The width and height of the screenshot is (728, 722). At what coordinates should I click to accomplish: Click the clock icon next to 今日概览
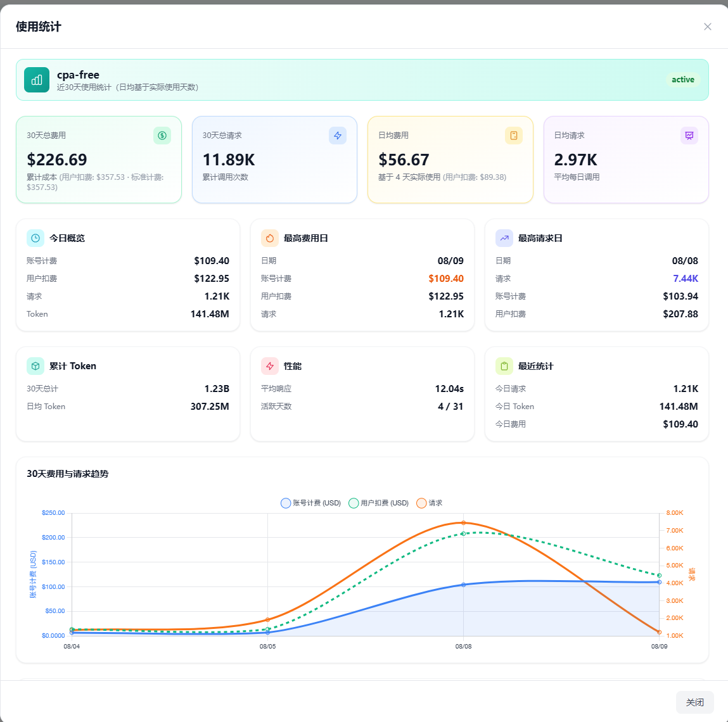(x=35, y=238)
